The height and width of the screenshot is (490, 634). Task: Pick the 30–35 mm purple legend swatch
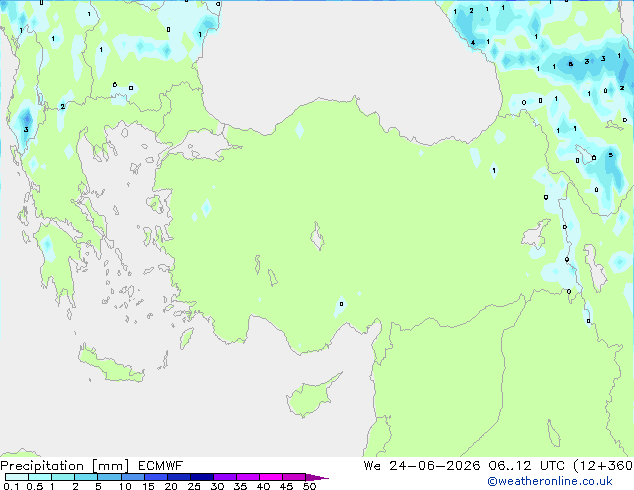pos(224,477)
